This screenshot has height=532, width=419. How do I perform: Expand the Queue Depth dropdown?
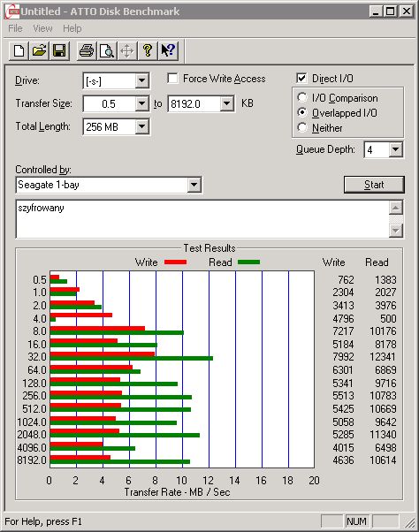pyautogui.click(x=396, y=149)
